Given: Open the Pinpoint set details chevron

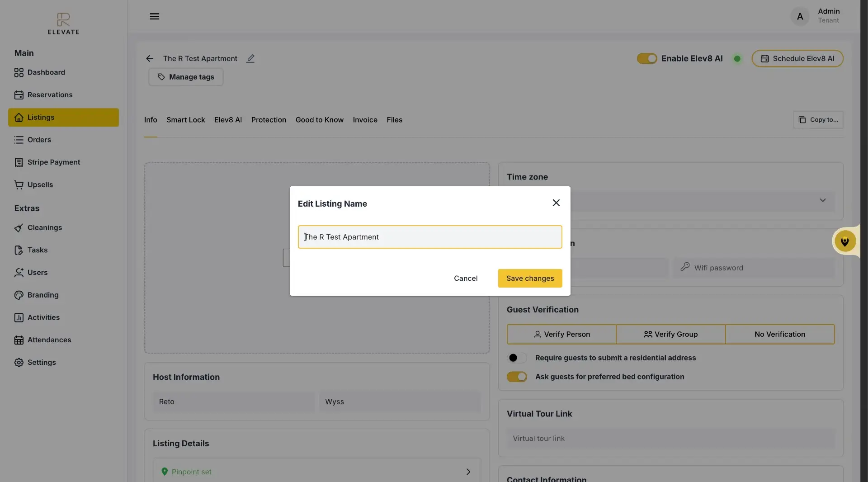Looking at the screenshot, I should 468,472.
